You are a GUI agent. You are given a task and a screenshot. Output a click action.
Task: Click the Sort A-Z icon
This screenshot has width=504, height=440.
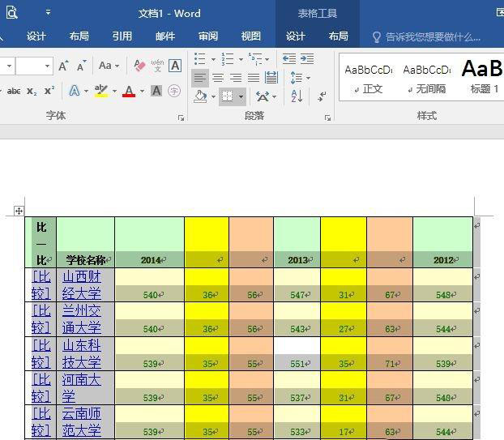click(297, 96)
